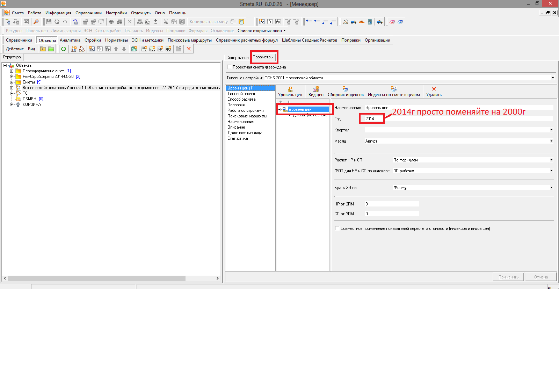Image resolution: width=559 pixels, height=392 pixels.
Task: Enable Совместное применение показателей пересчета checkbox
Action: pyautogui.click(x=337, y=228)
